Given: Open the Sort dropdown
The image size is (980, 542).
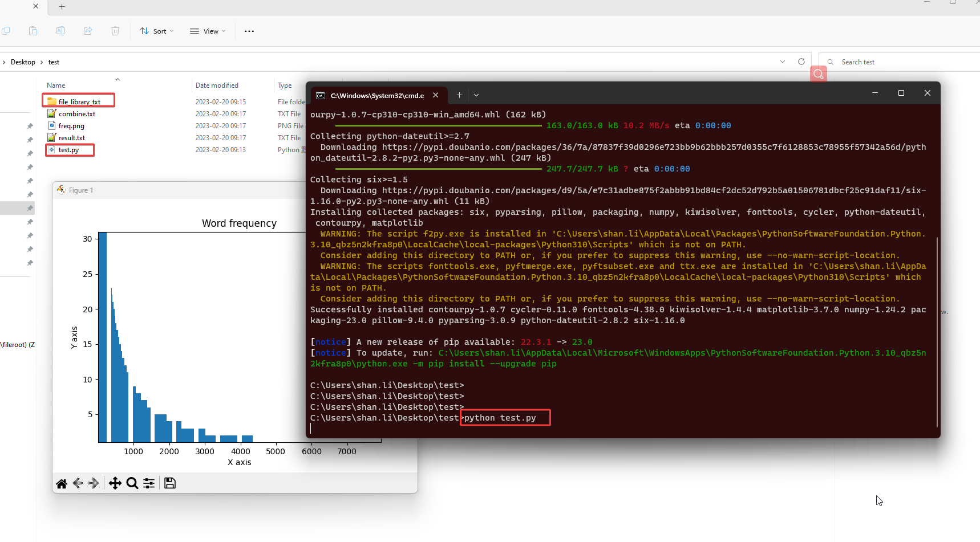Looking at the screenshot, I should (156, 31).
